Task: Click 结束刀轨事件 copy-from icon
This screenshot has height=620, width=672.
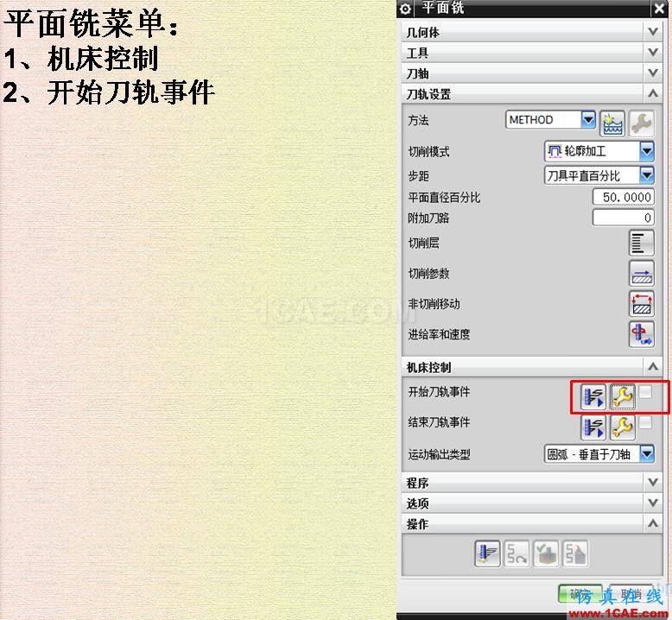Action: click(593, 427)
